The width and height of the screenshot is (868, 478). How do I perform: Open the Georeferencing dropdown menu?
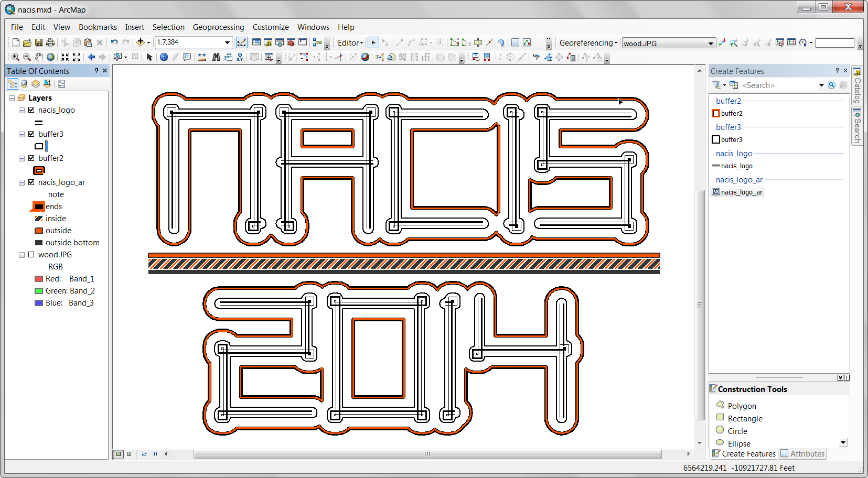click(x=588, y=42)
